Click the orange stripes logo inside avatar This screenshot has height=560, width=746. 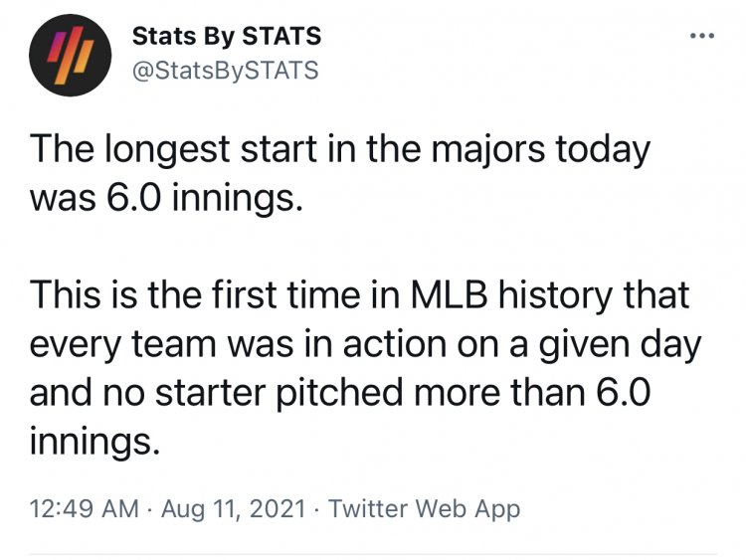(71, 55)
